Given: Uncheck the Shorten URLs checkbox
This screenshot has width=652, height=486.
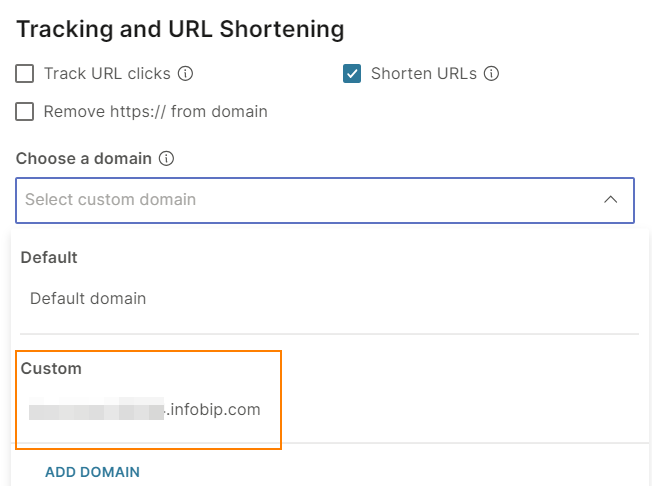Looking at the screenshot, I should tap(352, 74).
